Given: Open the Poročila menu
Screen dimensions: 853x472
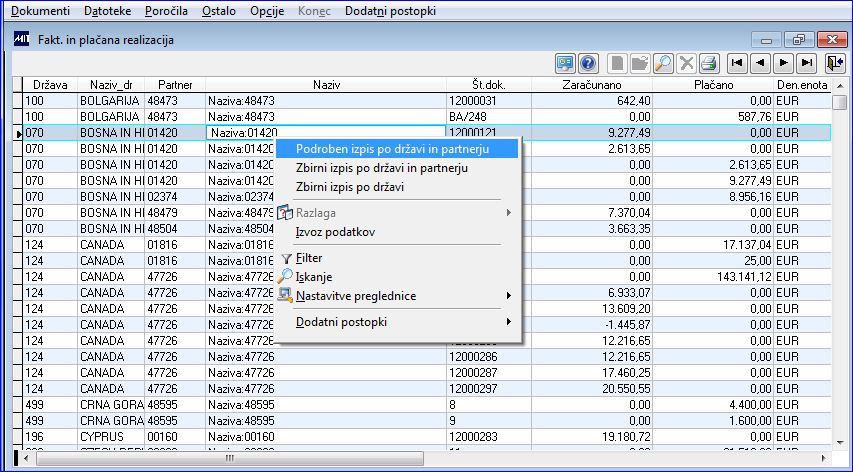Looking at the screenshot, I should 166,11.
